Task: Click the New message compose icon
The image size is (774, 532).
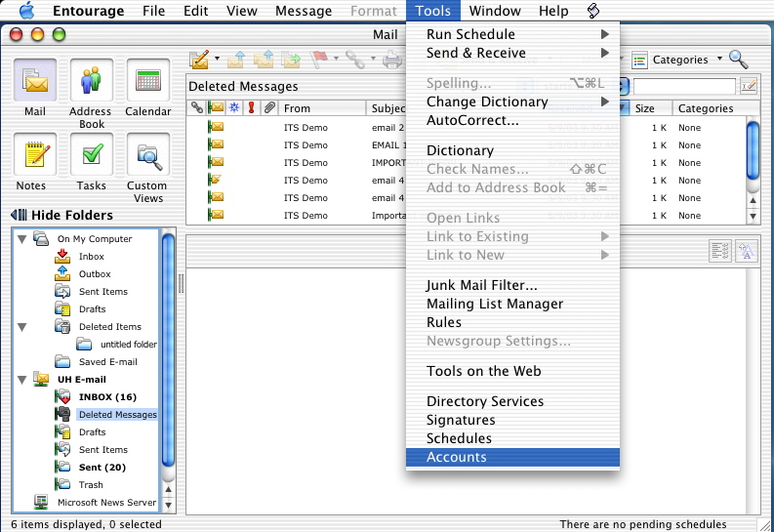Action: point(199,60)
